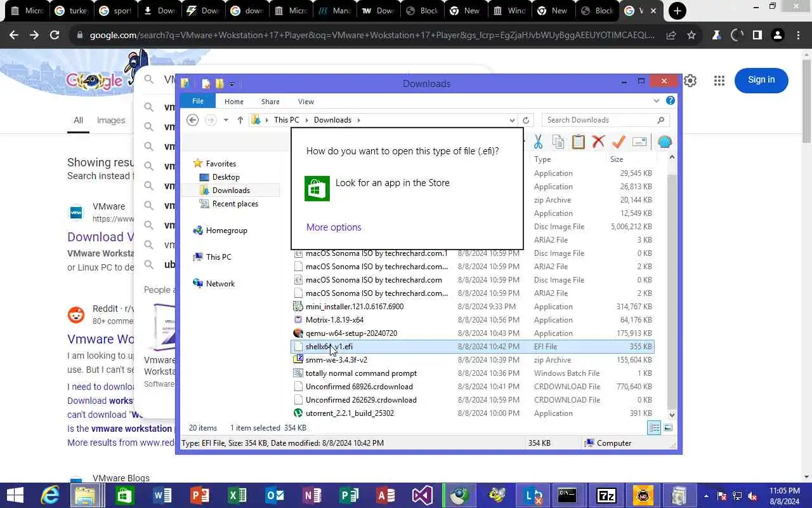Screen dimensions: 812x508
Task: Refresh the Downloads folder view
Action: (x=525, y=120)
